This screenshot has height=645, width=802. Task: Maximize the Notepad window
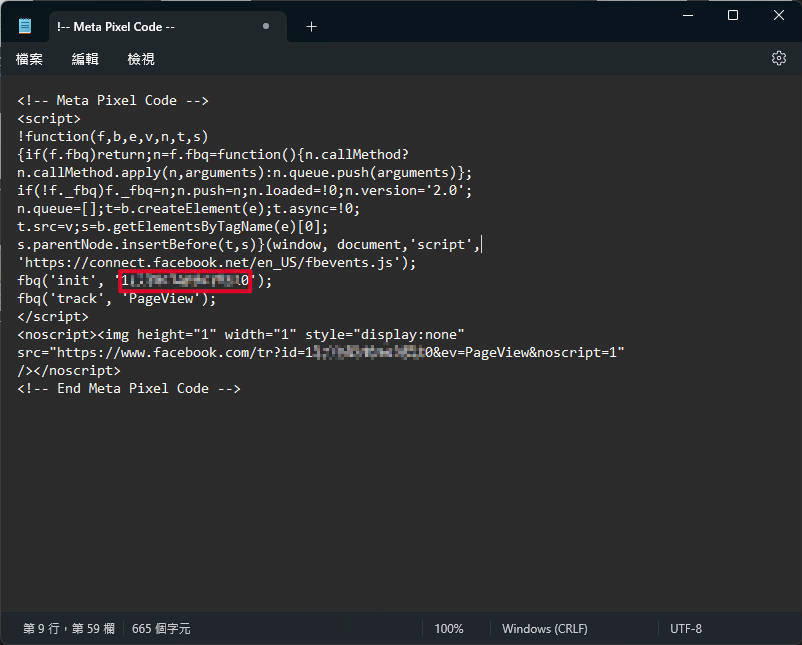click(733, 16)
